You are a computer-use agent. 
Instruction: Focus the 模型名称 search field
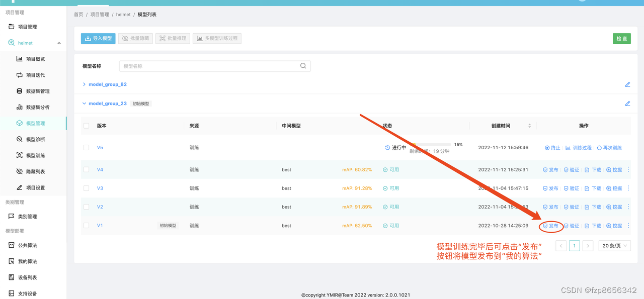coord(215,66)
